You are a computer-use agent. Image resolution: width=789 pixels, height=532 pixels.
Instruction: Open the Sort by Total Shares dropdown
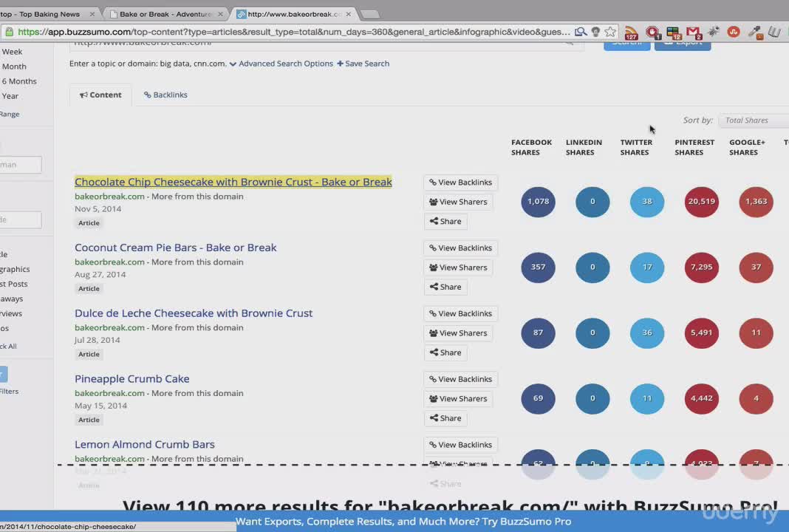pyautogui.click(x=754, y=120)
